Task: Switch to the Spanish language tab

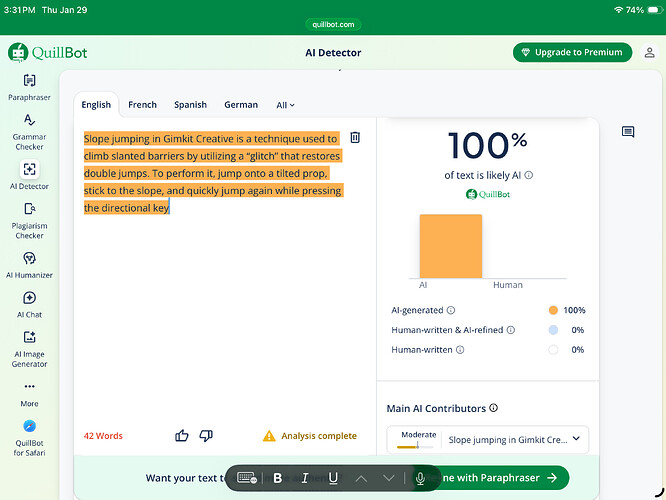Action: [x=190, y=105]
